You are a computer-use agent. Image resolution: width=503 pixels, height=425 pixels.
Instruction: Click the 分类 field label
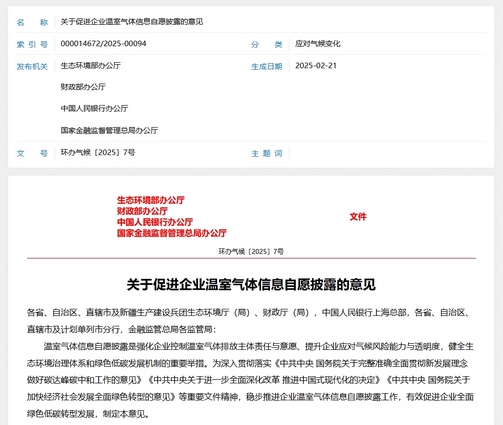pyautogui.click(x=267, y=44)
